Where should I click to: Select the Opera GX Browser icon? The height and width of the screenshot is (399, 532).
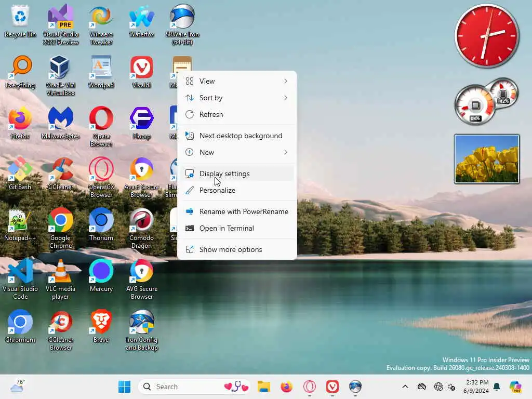101,178
